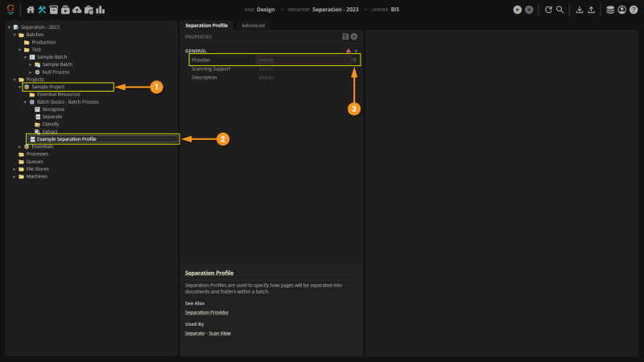644x362 pixels.
Task: Click the cancel X icon in Properties
Action: pyautogui.click(x=354, y=37)
